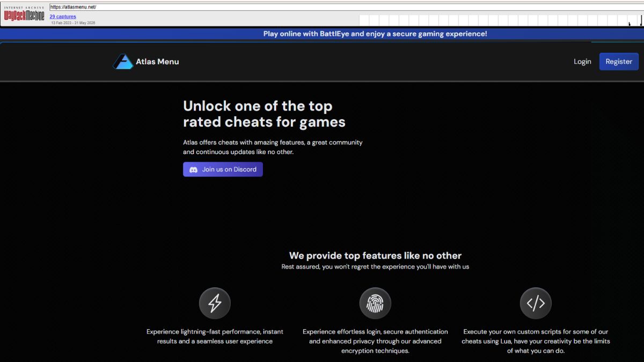Click the "Execute your own custom scripts" description
This screenshot has height=362, width=644.
click(x=536, y=341)
